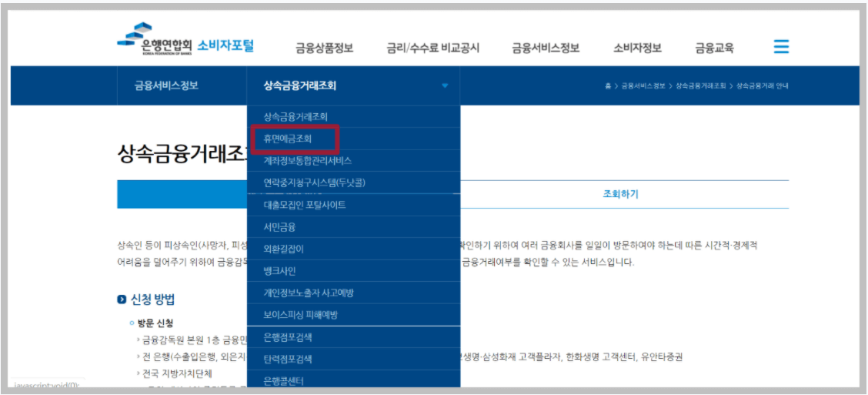This screenshot has height=395, width=868.
Task: Open 금융서비스정보 in top navigation
Action: click(x=546, y=48)
